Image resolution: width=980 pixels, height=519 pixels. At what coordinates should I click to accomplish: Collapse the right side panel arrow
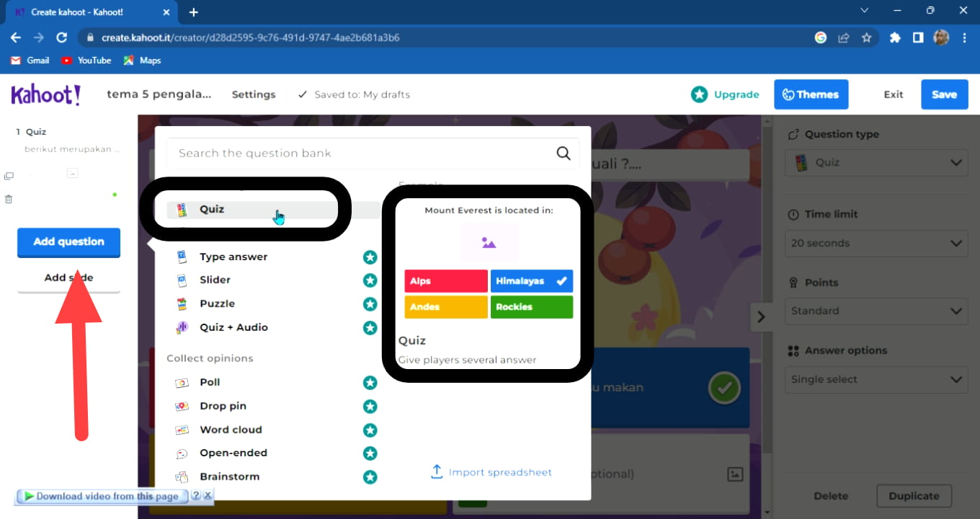click(761, 317)
